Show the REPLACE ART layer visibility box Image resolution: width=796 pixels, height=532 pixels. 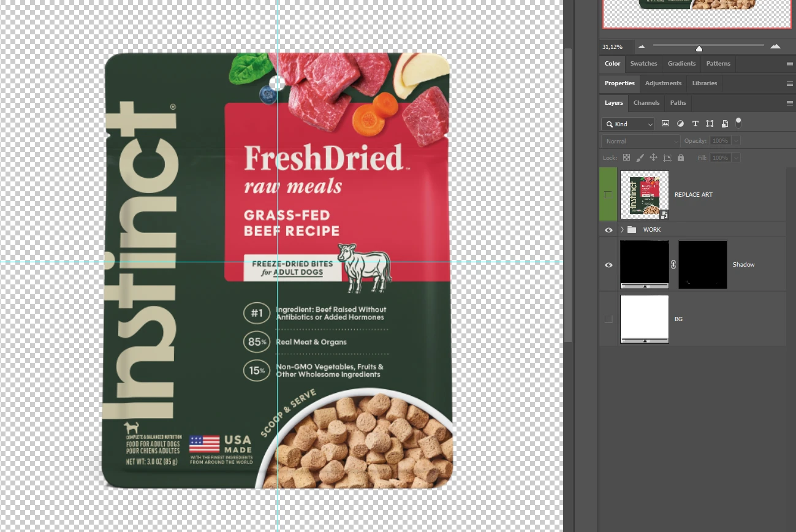point(608,194)
